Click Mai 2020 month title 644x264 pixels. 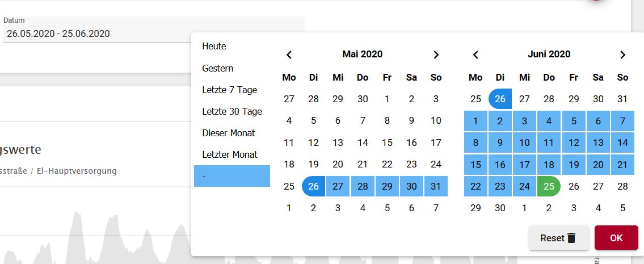click(362, 55)
